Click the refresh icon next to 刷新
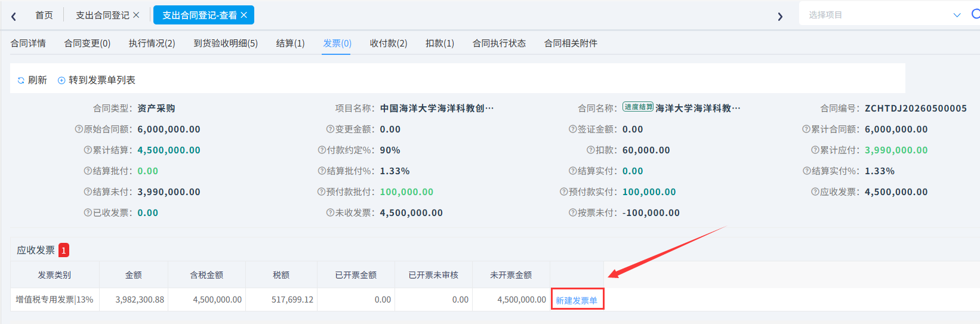 pyautogui.click(x=21, y=80)
